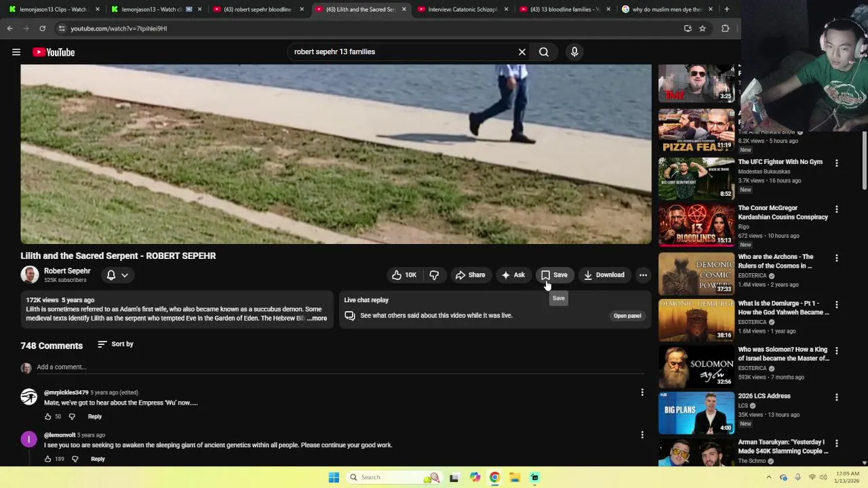This screenshot has height=488, width=868.
Task: Close the Lilith and the Sacred Serpent tab
Action: [x=404, y=9]
